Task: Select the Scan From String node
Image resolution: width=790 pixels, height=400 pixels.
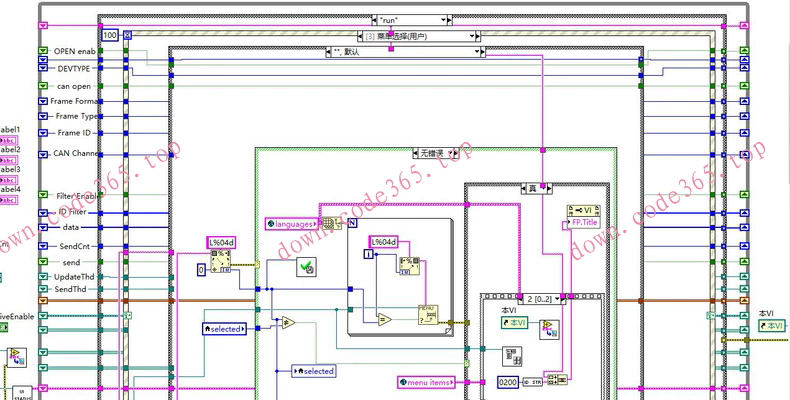Action: pyautogui.click(x=220, y=262)
